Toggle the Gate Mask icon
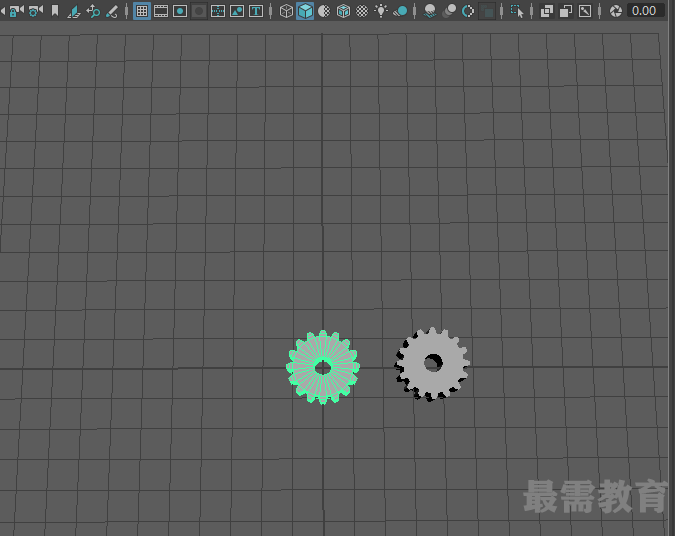The height and width of the screenshot is (536, 675). click(199, 11)
